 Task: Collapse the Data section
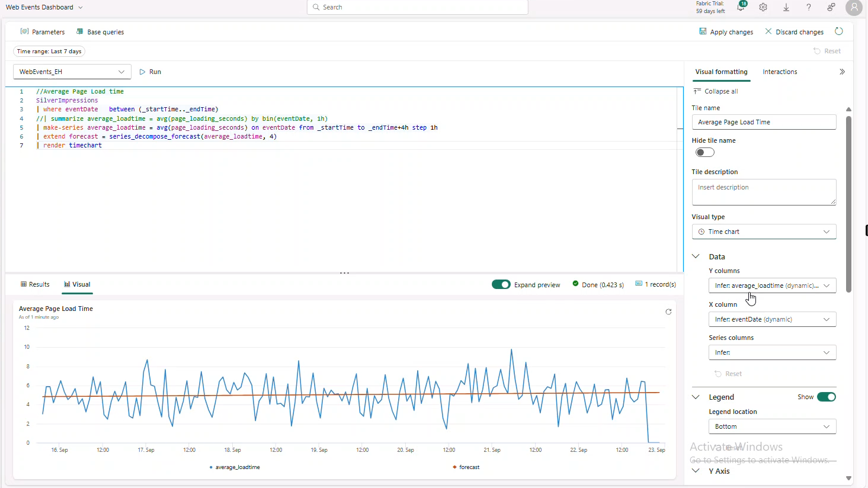[696, 256]
